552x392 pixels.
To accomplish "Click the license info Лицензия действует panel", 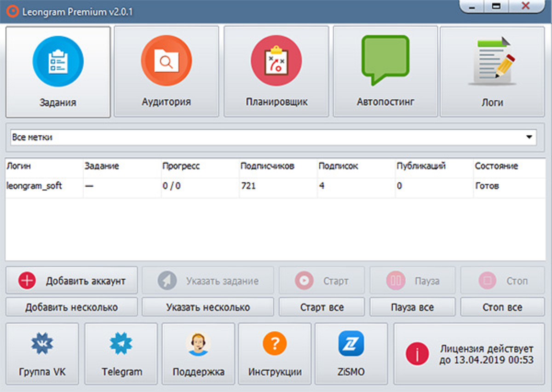I will pos(470,354).
